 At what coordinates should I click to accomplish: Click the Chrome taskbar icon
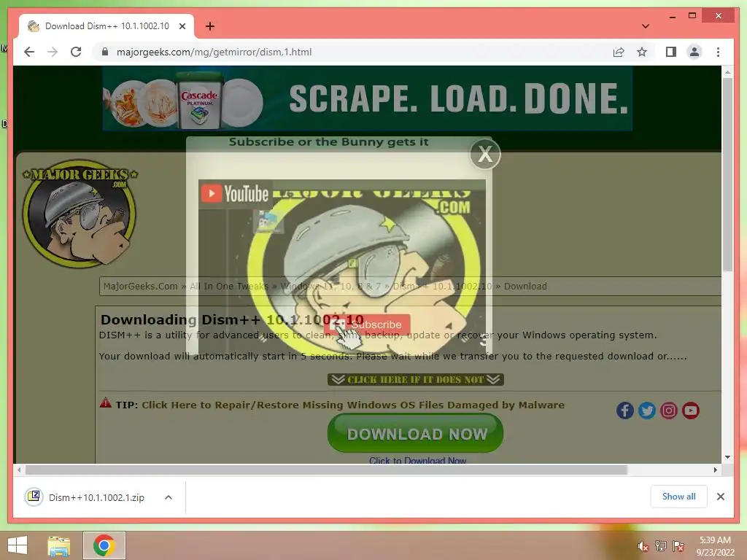pyautogui.click(x=104, y=545)
